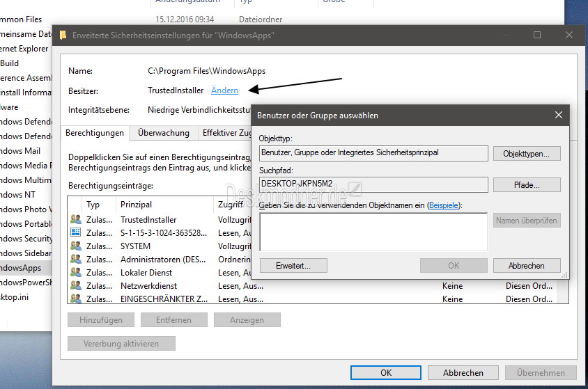Close the Benutzer oder Gruppe auswählen dialog

[558, 115]
